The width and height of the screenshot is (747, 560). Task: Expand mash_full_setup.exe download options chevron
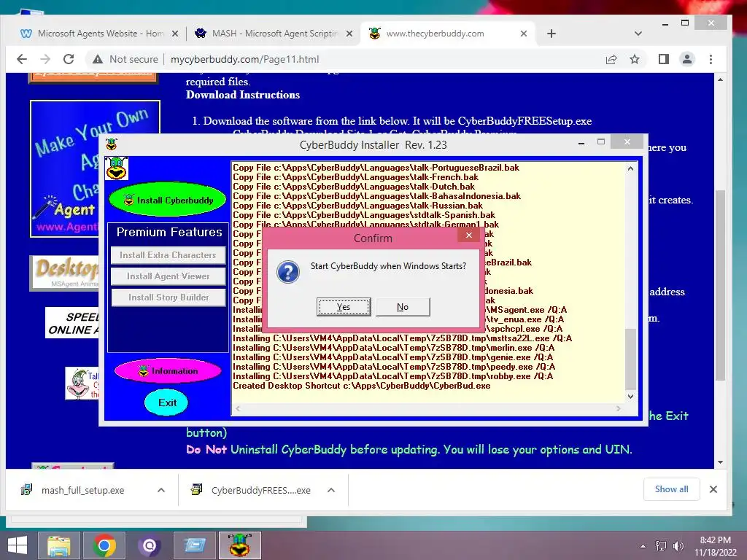pos(161,490)
